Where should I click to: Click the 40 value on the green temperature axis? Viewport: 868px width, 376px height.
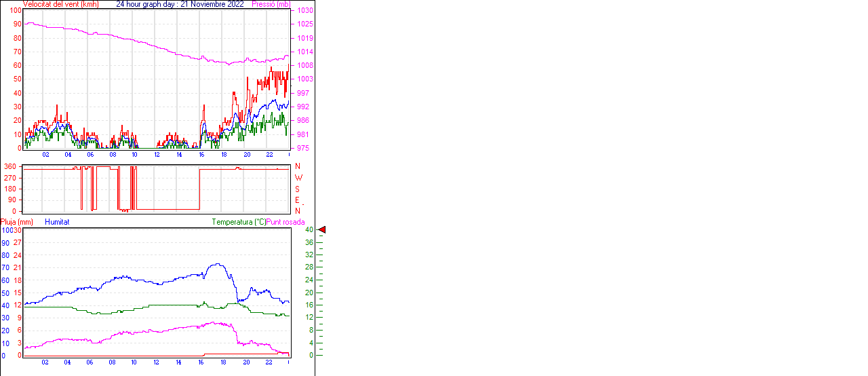[309, 230]
